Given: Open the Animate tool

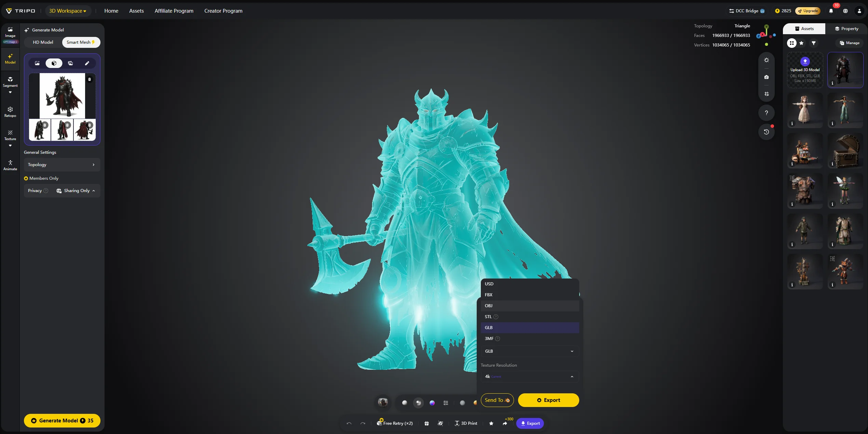Looking at the screenshot, I should 10,165.
